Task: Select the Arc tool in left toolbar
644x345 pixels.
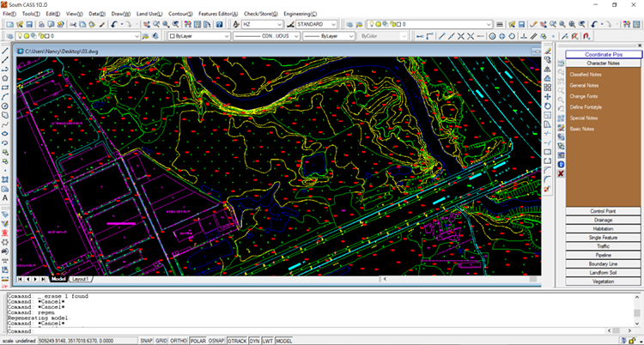Action: click(5, 96)
